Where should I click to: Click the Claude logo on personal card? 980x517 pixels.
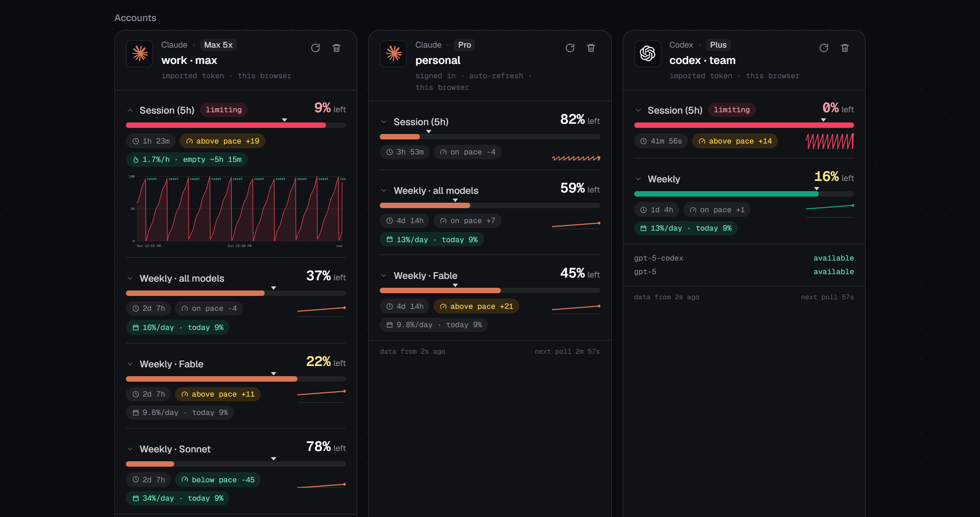[393, 54]
